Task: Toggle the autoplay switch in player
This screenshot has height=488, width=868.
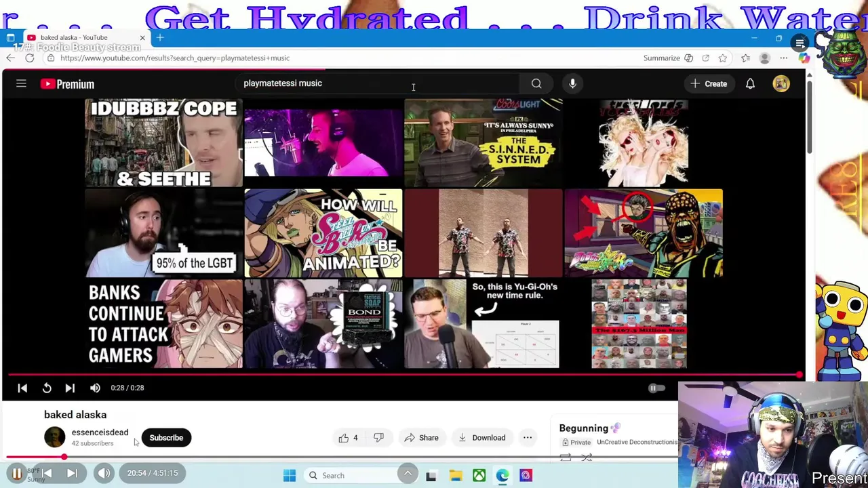Action: click(x=656, y=388)
